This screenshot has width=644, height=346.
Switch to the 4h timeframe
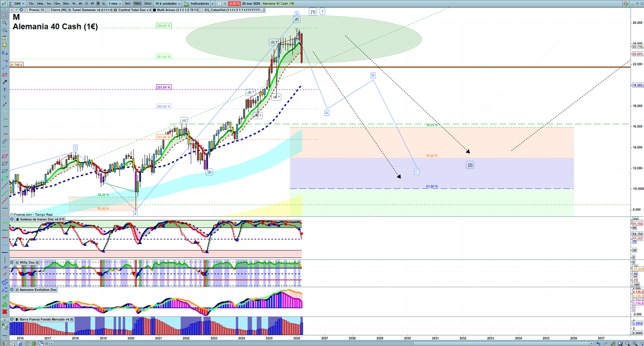80,4
